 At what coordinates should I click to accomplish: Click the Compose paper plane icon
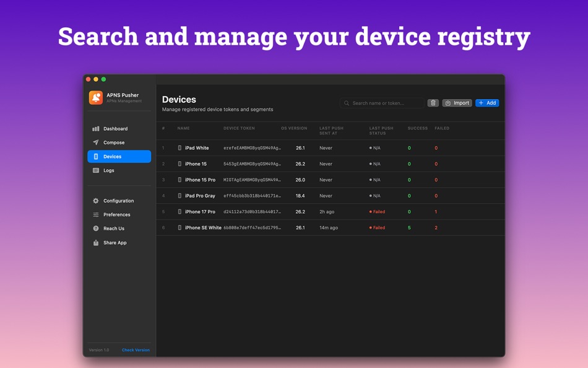[x=95, y=142]
